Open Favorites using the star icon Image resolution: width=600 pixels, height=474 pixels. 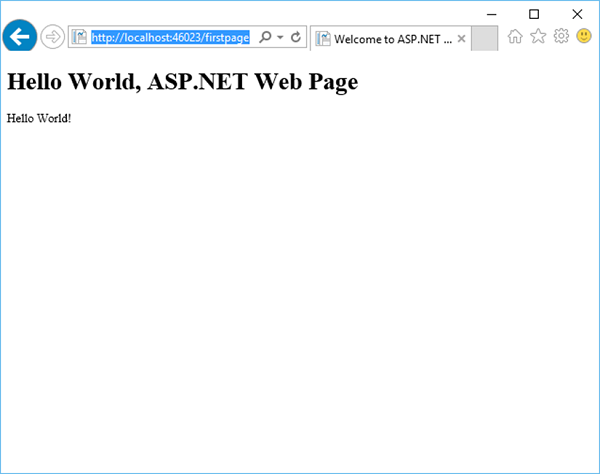(538, 37)
